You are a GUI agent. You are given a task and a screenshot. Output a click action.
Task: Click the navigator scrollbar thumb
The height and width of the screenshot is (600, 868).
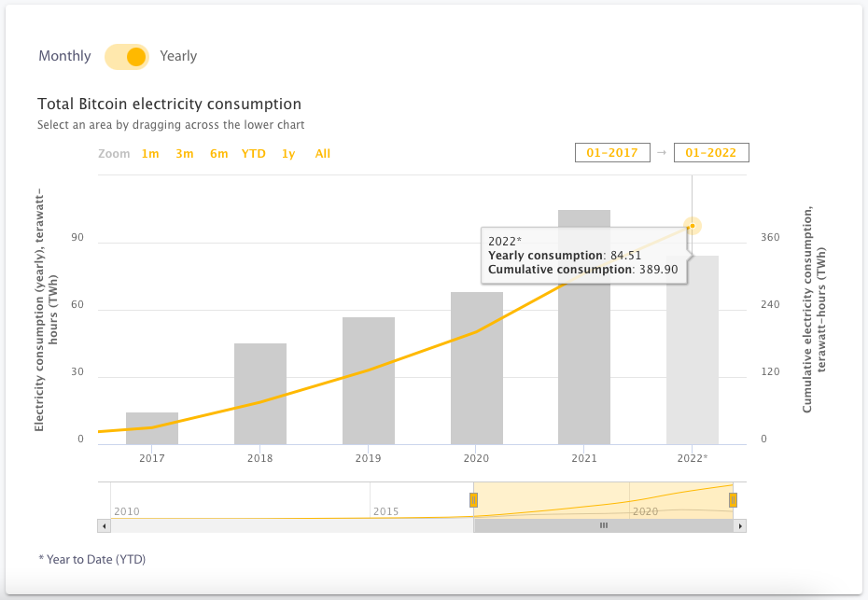pos(603,526)
